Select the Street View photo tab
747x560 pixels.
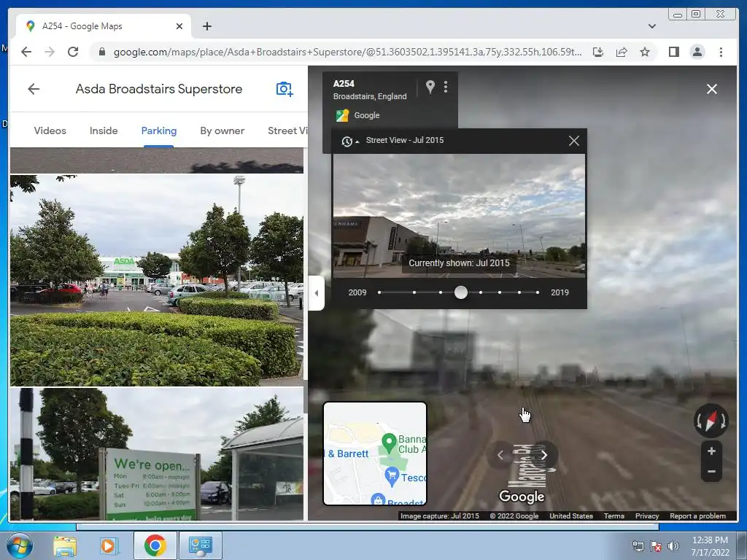pos(287,131)
